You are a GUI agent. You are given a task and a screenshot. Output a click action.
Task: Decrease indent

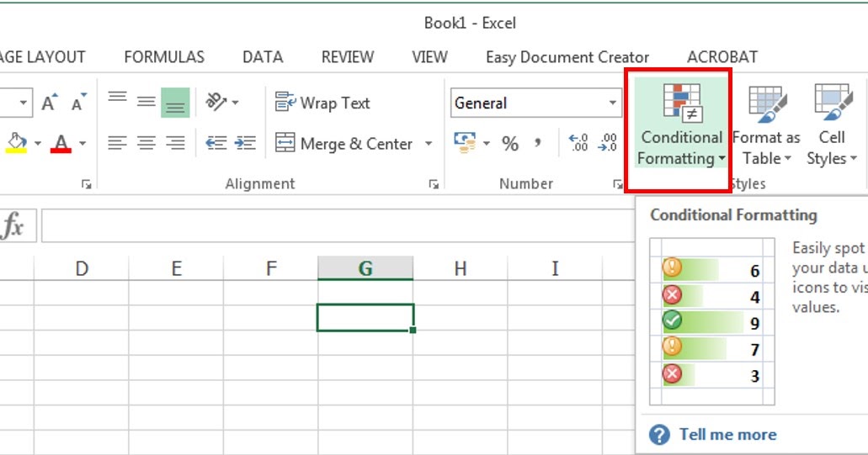[x=216, y=144]
